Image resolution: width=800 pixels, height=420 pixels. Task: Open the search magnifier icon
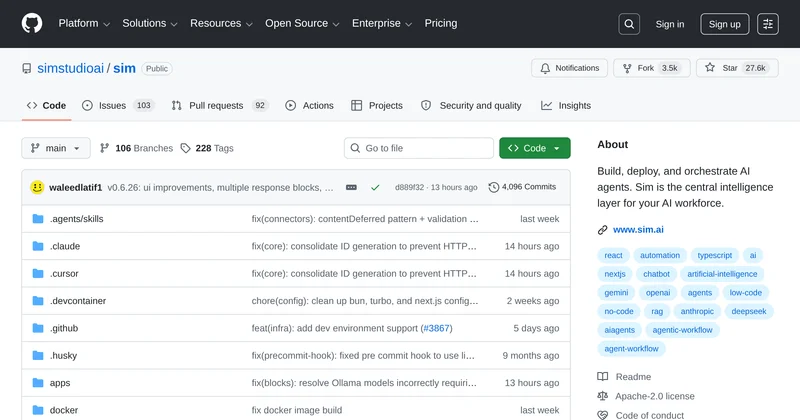click(629, 24)
